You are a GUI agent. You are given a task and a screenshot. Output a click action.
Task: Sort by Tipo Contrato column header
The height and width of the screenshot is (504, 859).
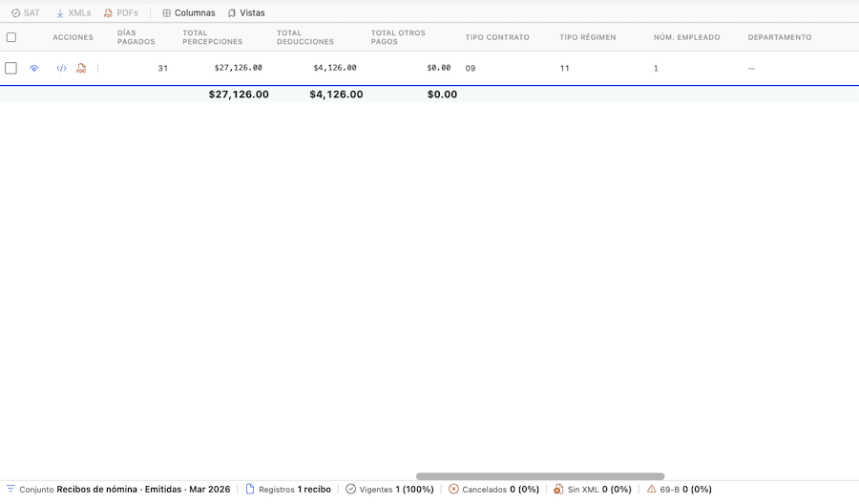tap(497, 37)
